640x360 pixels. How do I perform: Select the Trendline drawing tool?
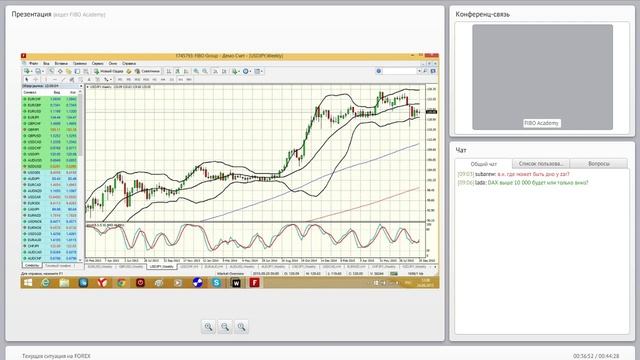pos(63,79)
